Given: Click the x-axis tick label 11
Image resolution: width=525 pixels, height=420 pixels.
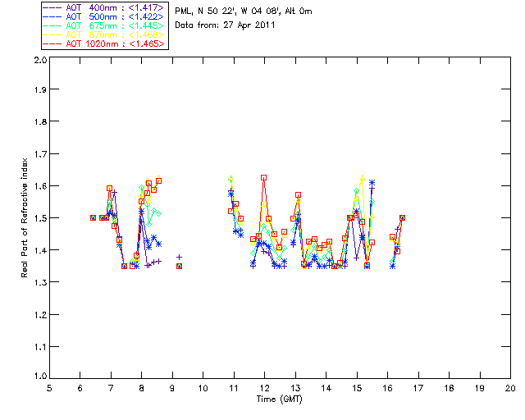Looking at the screenshot, I should 234,388.
